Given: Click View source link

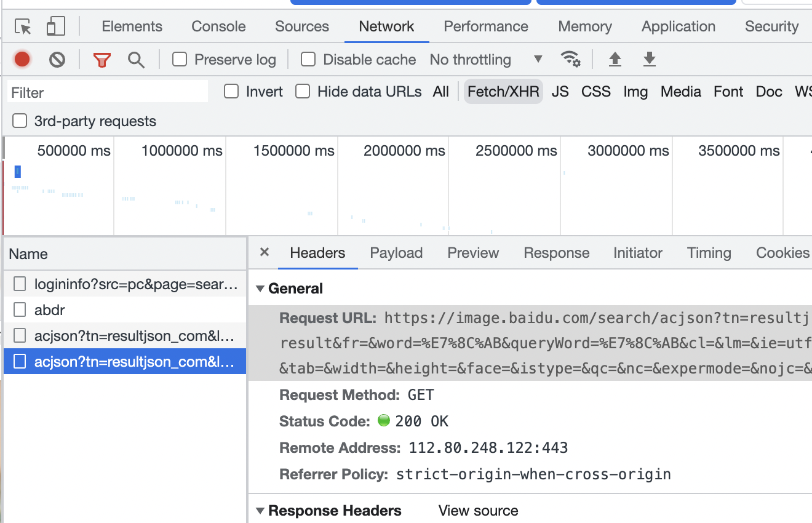Looking at the screenshot, I should click(x=478, y=511).
